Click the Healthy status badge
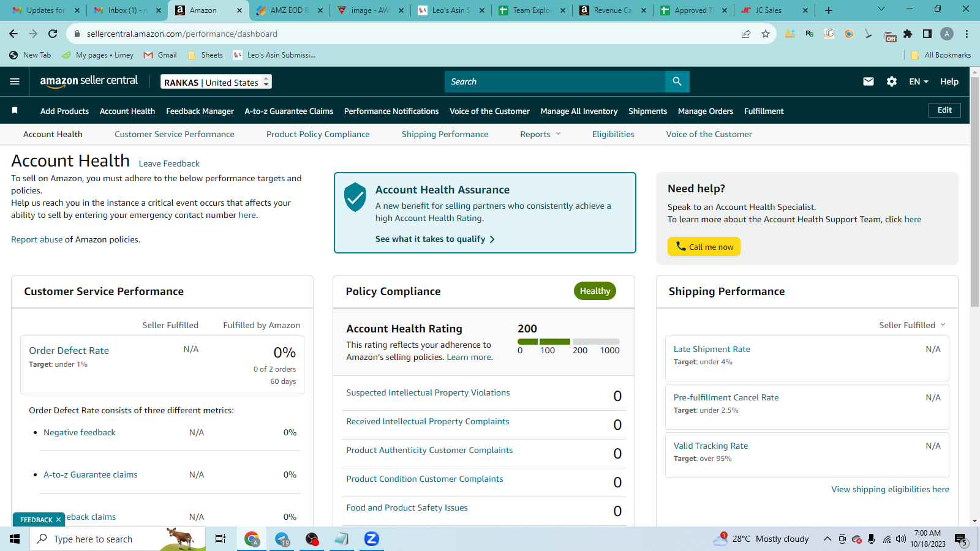 click(595, 291)
